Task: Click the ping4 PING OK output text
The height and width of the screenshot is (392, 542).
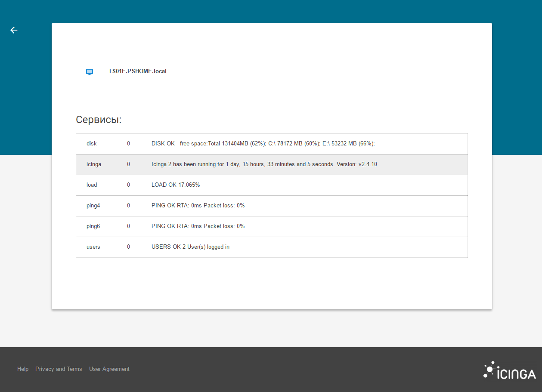Action: coord(198,206)
